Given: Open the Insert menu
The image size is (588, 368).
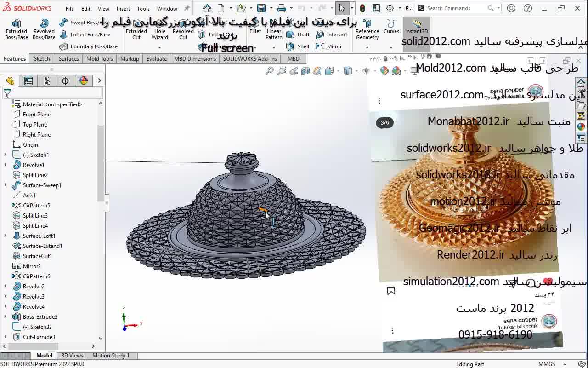Looking at the screenshot, I should coord(123,8).
